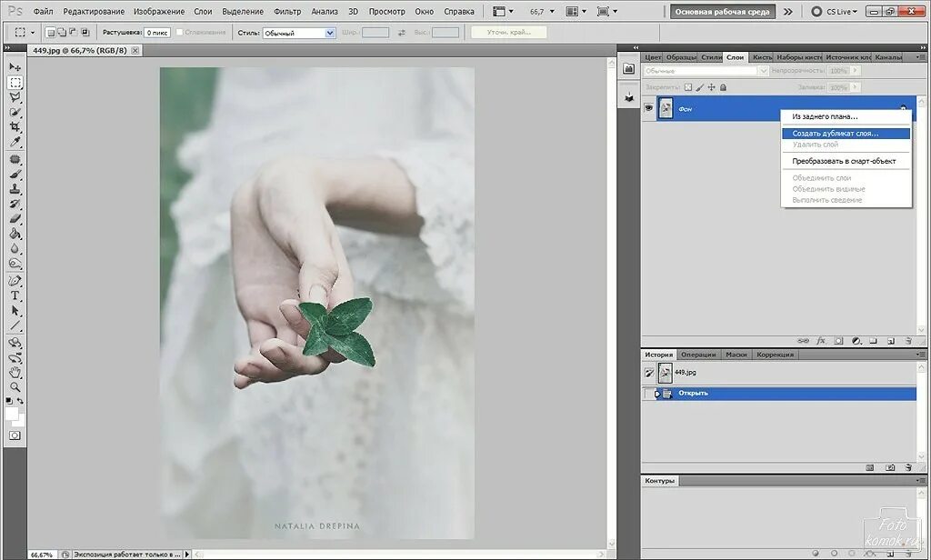
Task: Create new snapshot in History panel
Action: coord(890,467)
